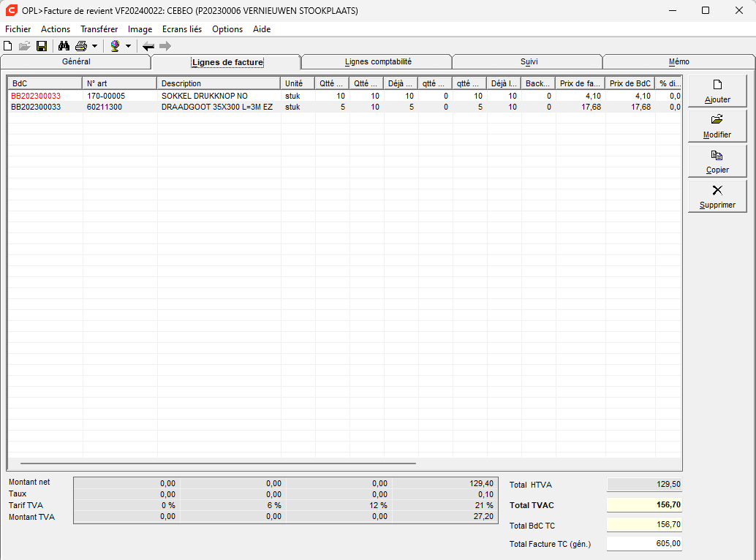Sort by the BdC column header
This screenshot has width=756, height=560.
pos(45,83)
